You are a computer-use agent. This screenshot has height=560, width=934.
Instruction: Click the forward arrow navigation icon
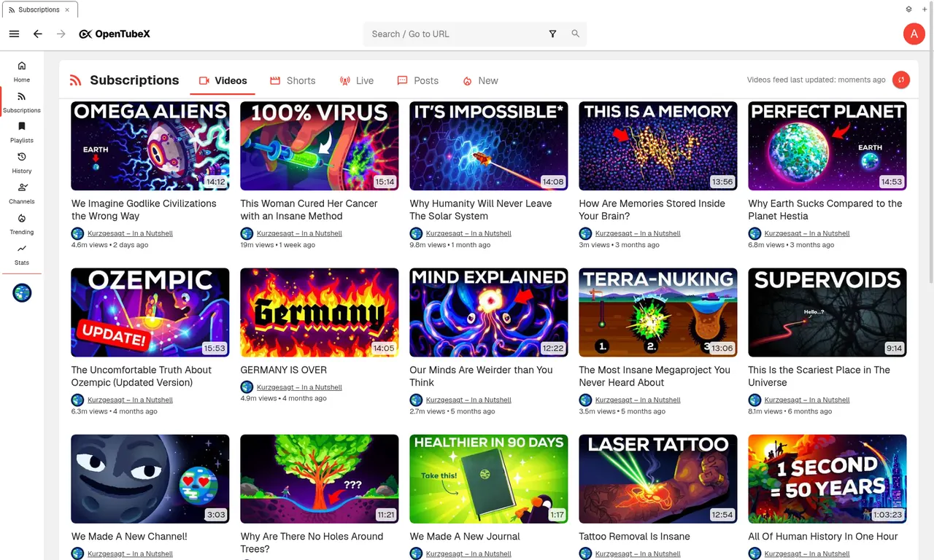[61, 34]
